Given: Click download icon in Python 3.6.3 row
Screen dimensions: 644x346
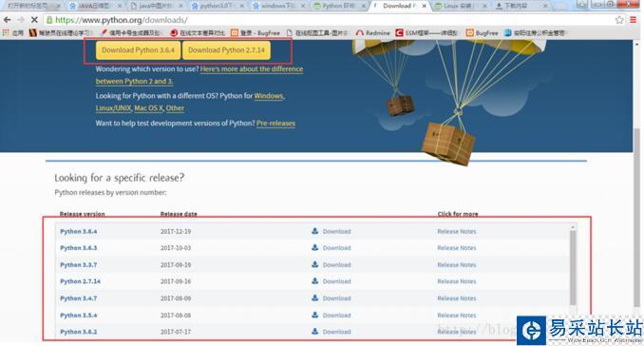Looking at the screenshot, I should (314, 247).
